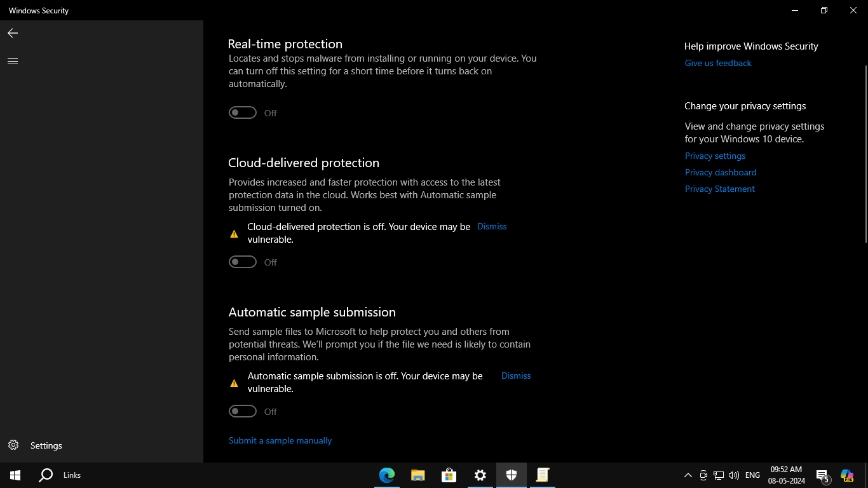Show hidden system tray icons

[688, 475]
